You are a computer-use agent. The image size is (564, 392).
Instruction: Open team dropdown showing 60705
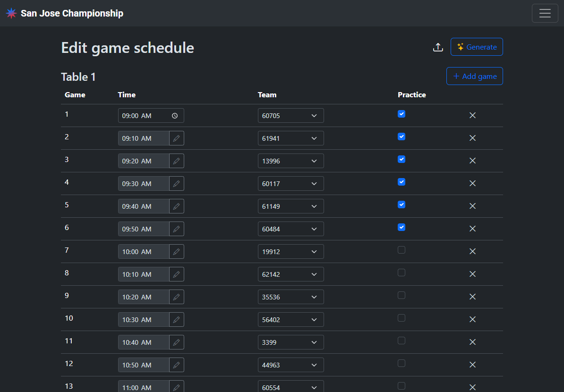coord(291,116)
